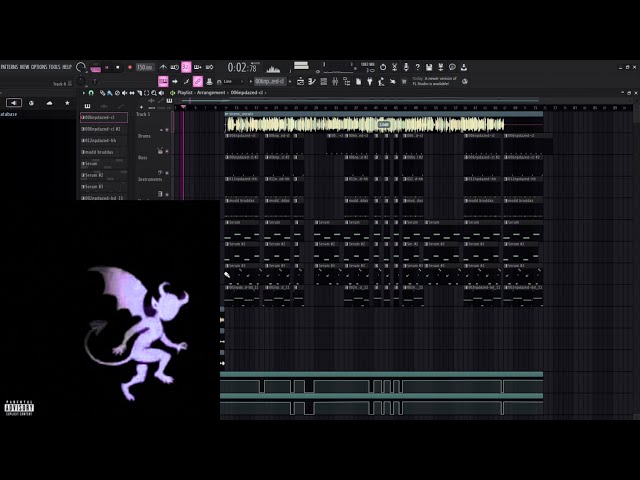
Task: Open the PATTERNS menu
Action: pos(9,67)
